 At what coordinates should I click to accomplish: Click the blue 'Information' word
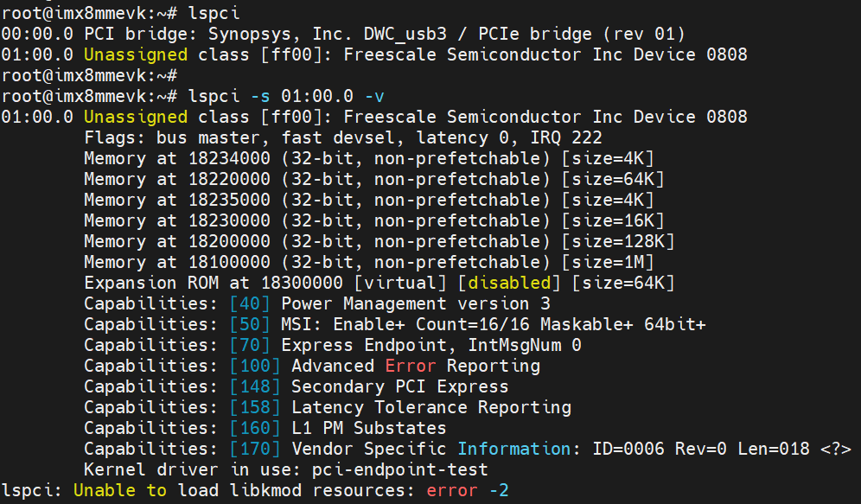click(x=513, y=449)
